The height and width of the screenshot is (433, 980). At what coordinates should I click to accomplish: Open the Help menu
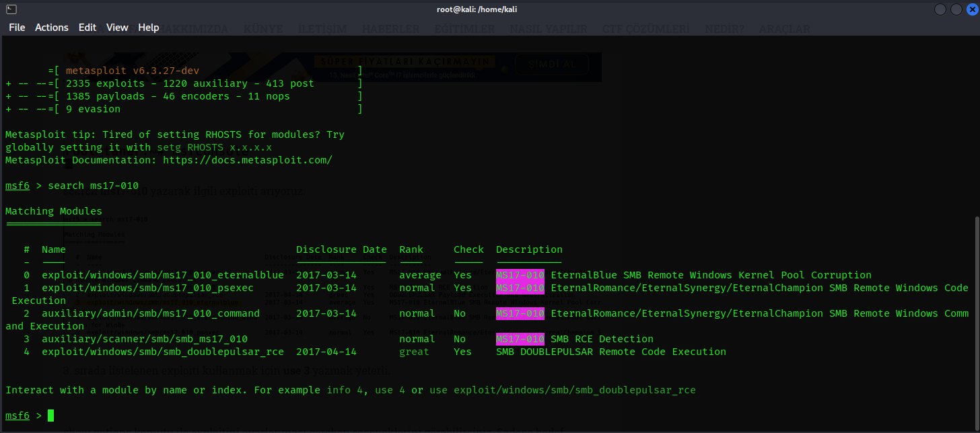(x=148, y=28)
